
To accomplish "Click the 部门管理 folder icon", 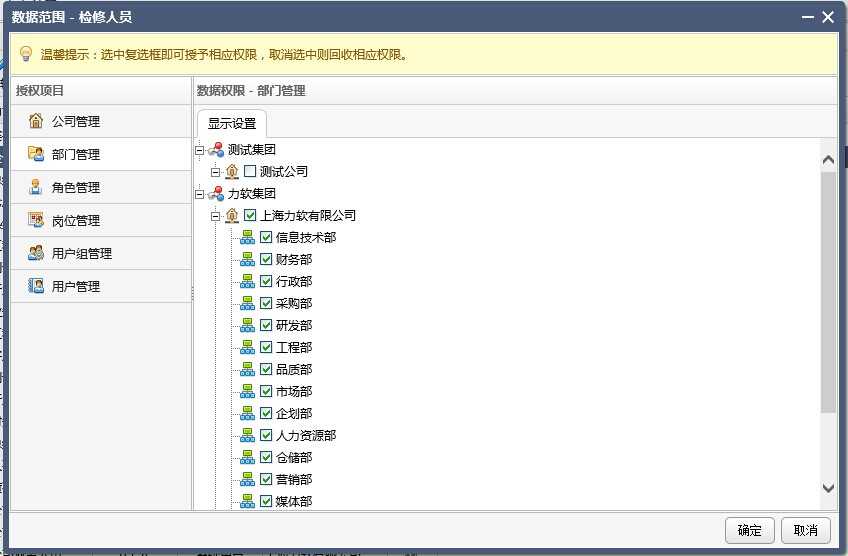I will (36, 154).
